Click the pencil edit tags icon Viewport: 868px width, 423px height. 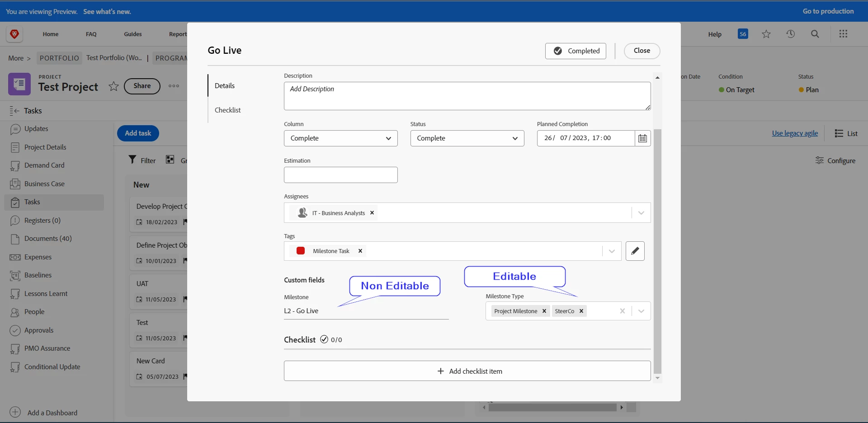click(635, 251)
